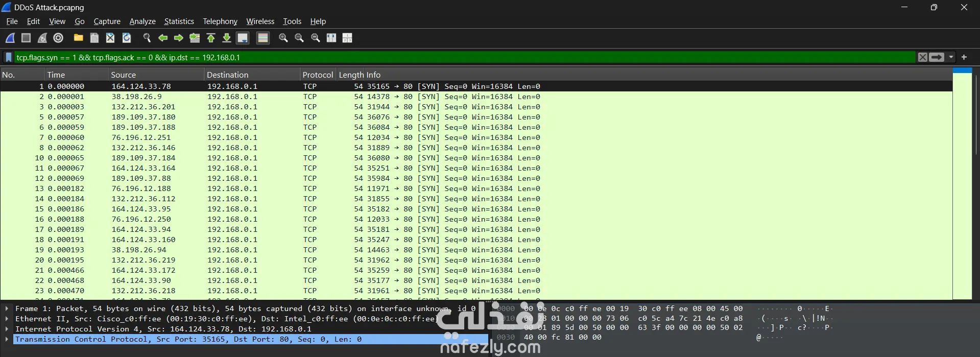Expand the Ethernet II layer
This screenshot has height=357, width=980.
[7, 319]
